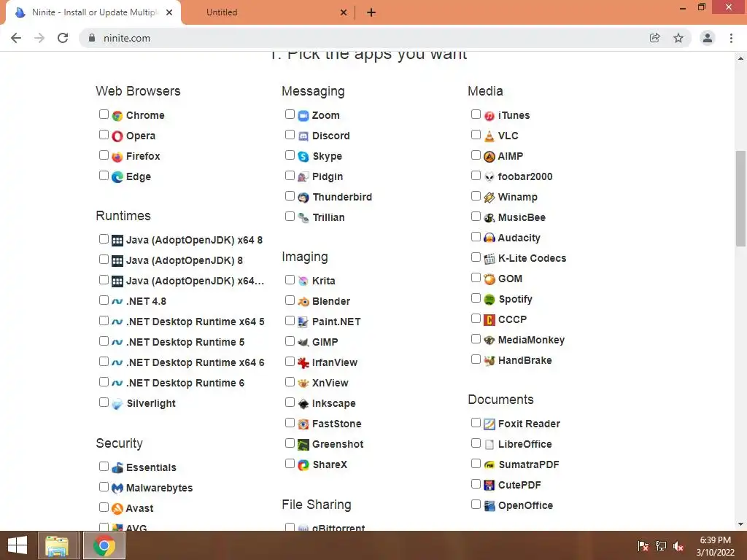Close the Untitled tab

(344, 12)
